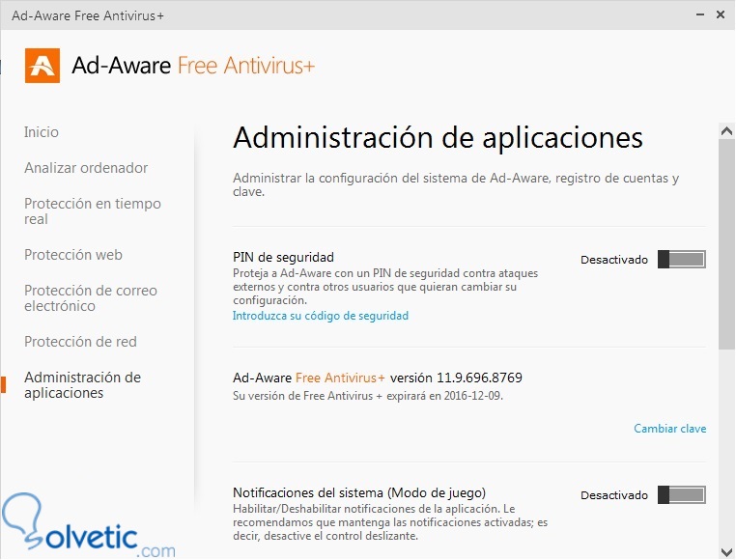
Task: Select Protección de red
Action: (80, 341)
